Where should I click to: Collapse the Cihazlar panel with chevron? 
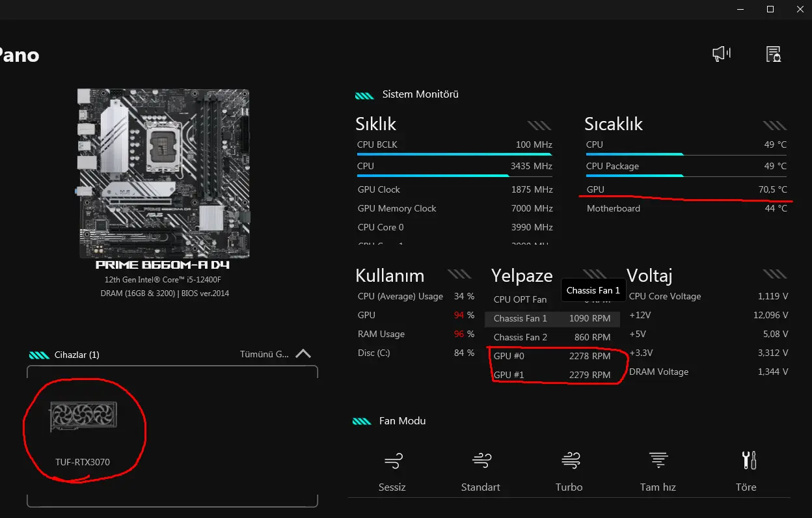[303, 354]
